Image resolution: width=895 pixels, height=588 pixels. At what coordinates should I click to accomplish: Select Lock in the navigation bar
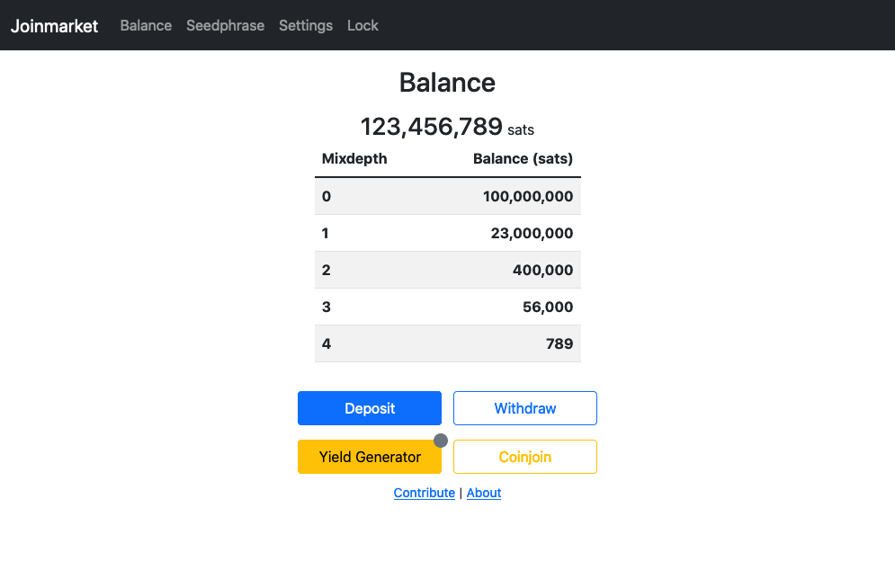click(362, 26)
